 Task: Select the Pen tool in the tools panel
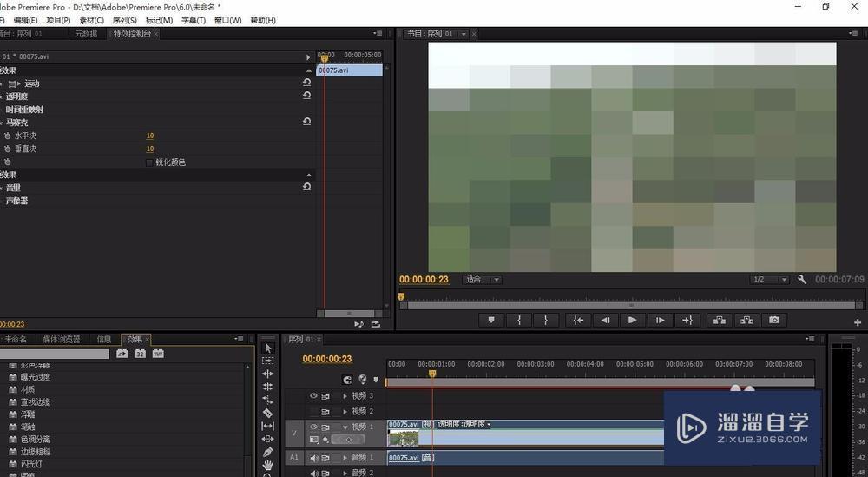(268, 452)
